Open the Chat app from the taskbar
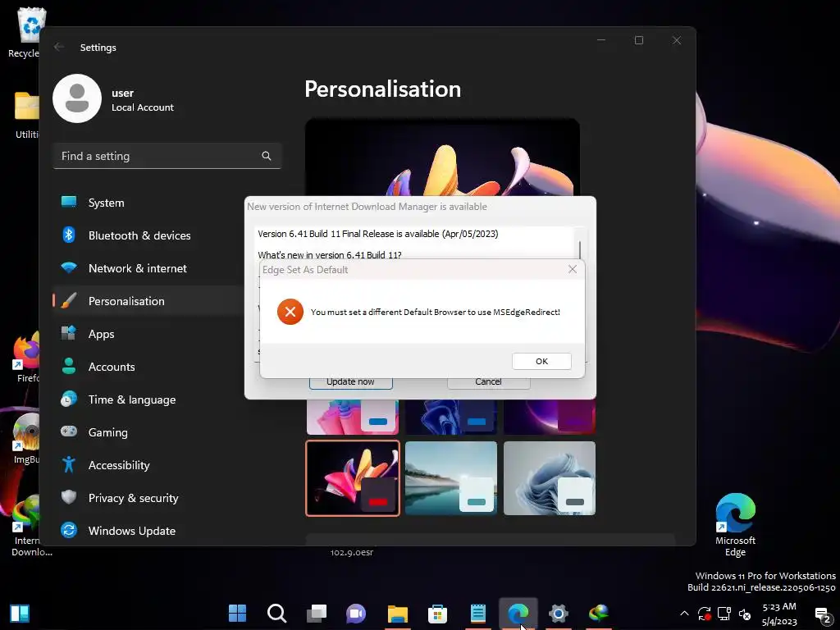 (x=356, y=614)
